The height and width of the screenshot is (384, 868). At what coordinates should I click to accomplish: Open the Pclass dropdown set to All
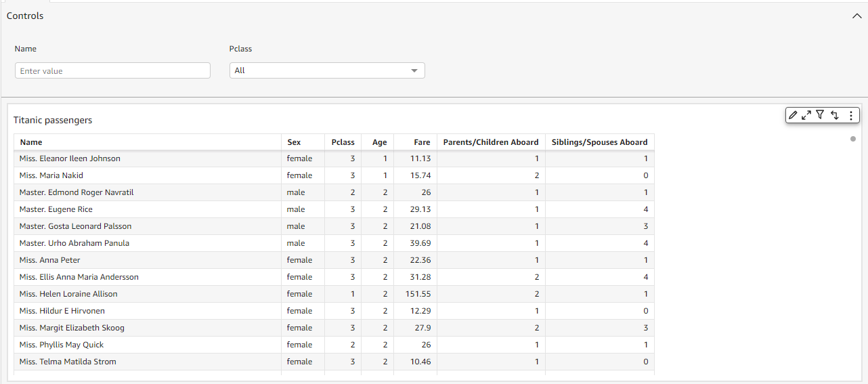pyautogui.click(x=327, y=70)
